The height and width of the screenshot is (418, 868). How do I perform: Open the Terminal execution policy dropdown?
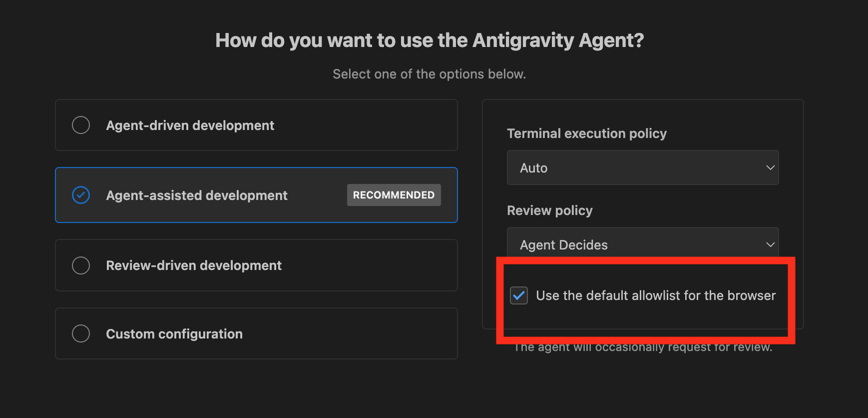tap(643, 167)
